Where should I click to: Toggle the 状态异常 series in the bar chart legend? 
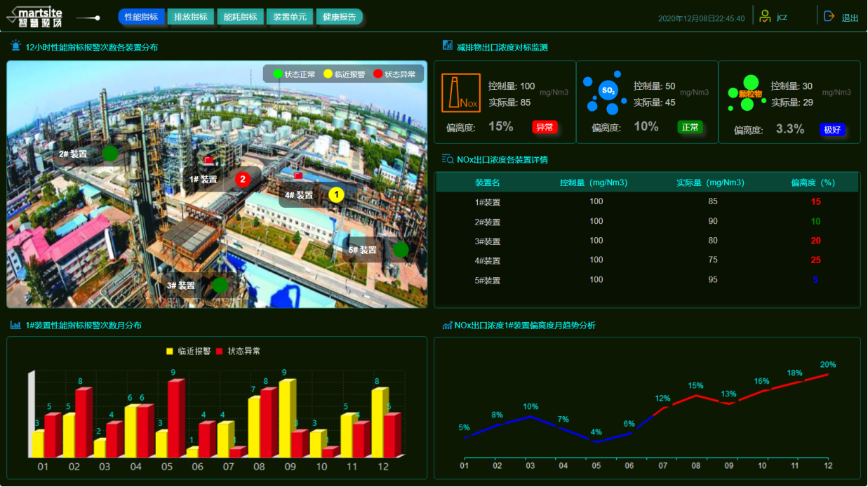238,351
